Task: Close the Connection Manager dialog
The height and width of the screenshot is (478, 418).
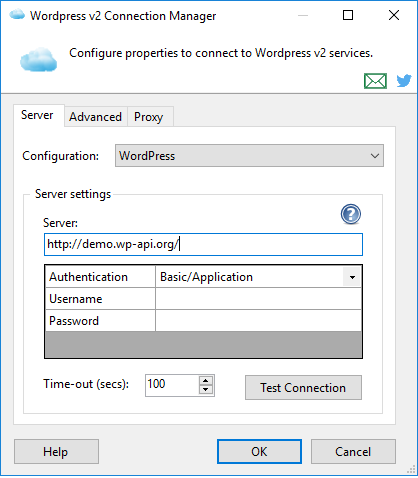Action: (394, 15)
